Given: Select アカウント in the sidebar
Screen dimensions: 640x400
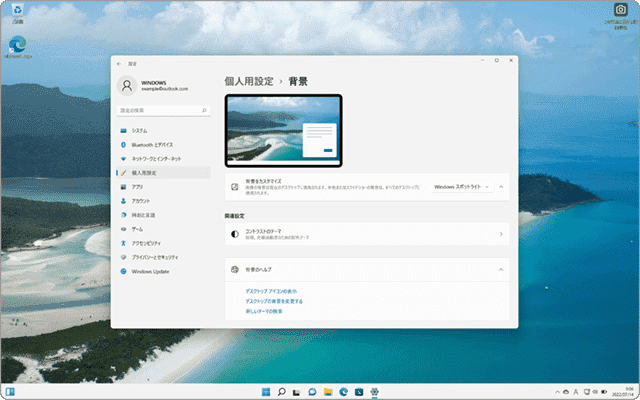Looking at the screenshot, I should click(140, 201).
